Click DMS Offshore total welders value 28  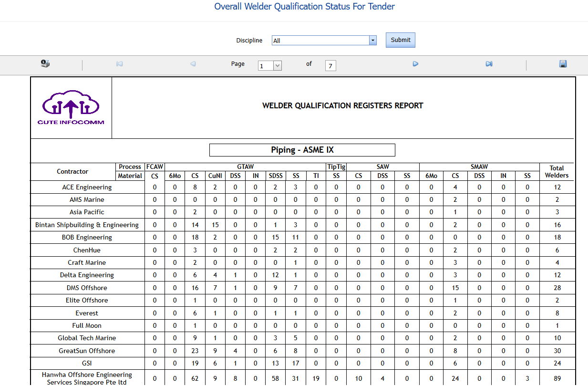pos(557,288)
